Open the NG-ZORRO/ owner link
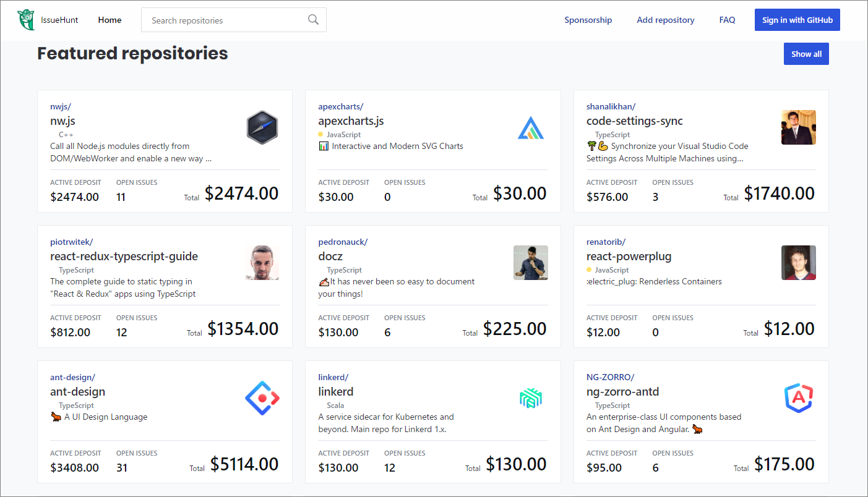Screen dimensions: 868x497 pyautogui.click(x=610, y=377)
